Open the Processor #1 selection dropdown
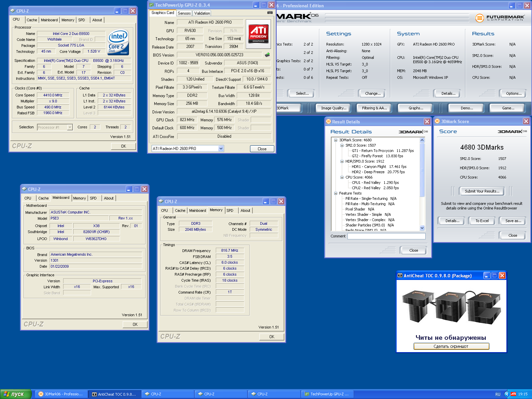The height and width of the screenshot is (399, 532). click(70, 127)
